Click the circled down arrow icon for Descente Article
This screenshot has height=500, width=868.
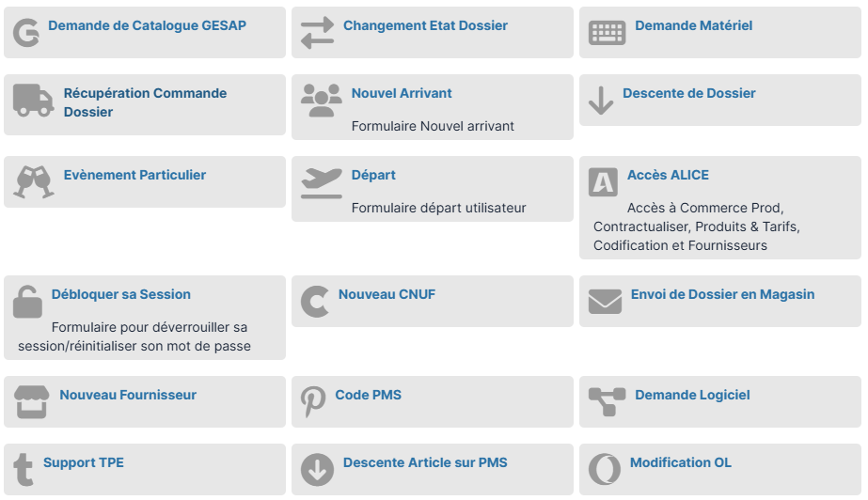pyautogui.click(x=317, y=469)
